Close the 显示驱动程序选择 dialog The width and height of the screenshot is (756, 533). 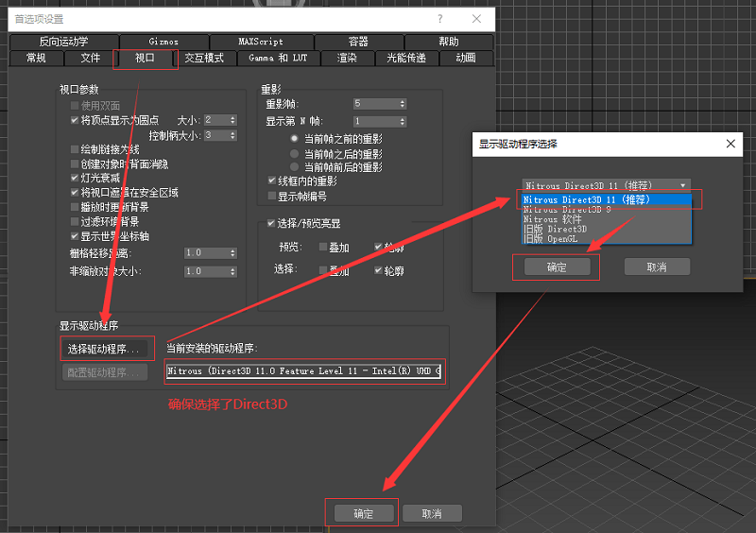[730, 144]
